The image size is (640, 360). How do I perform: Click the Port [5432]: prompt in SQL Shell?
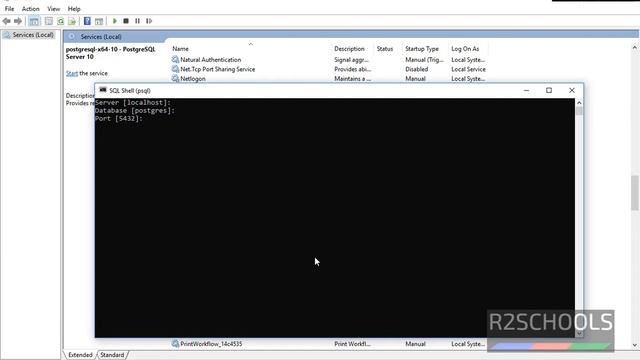pos(119,118)
